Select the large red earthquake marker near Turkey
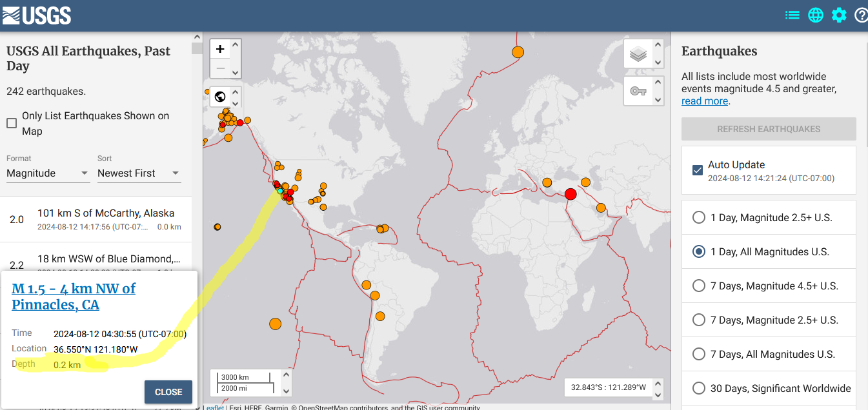 tap(570, 194)
